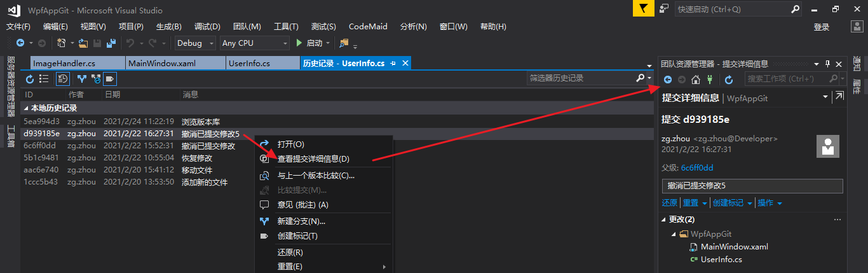Click the open file folder icon
868x273 pixels.
[83, 43]
